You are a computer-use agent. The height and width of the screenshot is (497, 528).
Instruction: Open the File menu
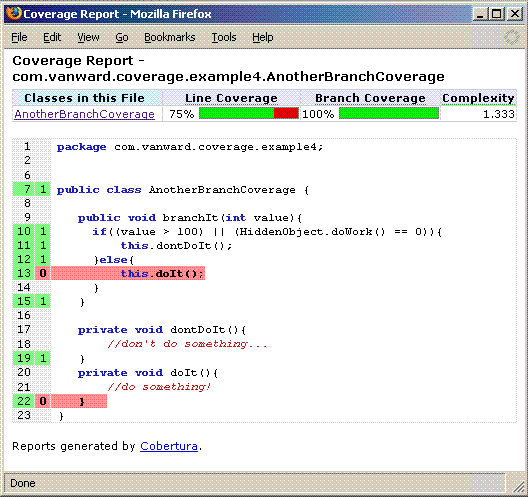click(19, 37)
